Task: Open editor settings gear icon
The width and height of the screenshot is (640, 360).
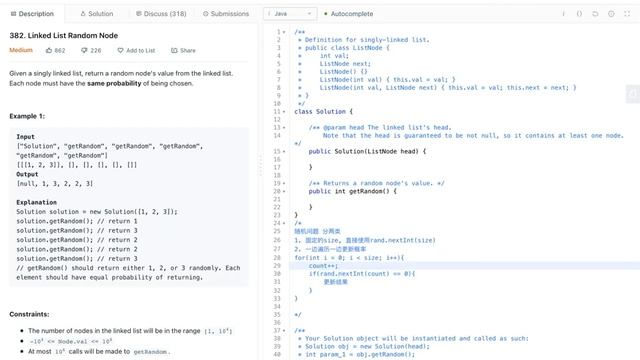Action: [611, 14]
